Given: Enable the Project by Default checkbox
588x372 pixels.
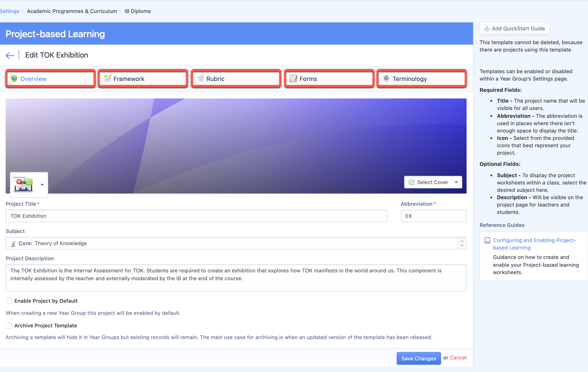Looking at the screenshot, I should click(9, 301).
